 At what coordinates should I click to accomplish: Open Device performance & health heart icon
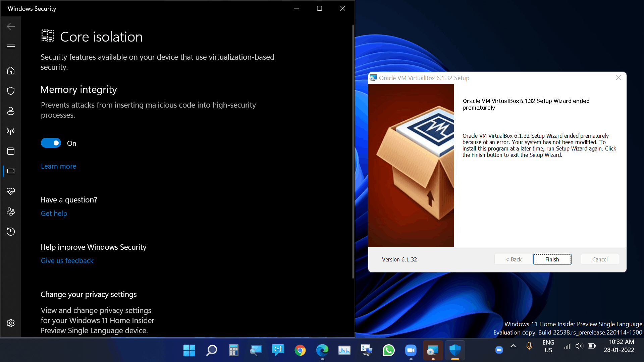tap(11, 191)
